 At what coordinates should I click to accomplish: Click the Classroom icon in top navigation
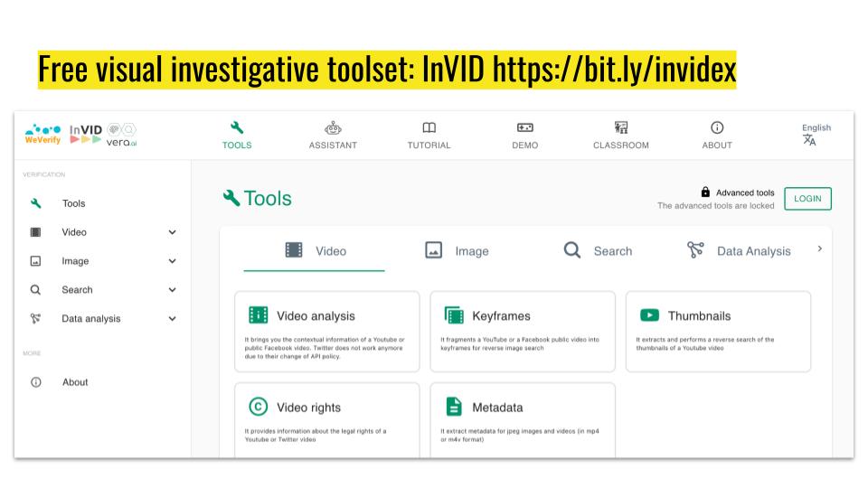(620, 128)
